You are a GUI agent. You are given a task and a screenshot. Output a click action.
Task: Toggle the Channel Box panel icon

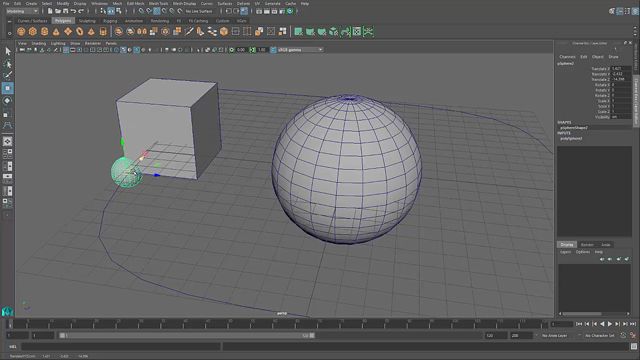635,11
